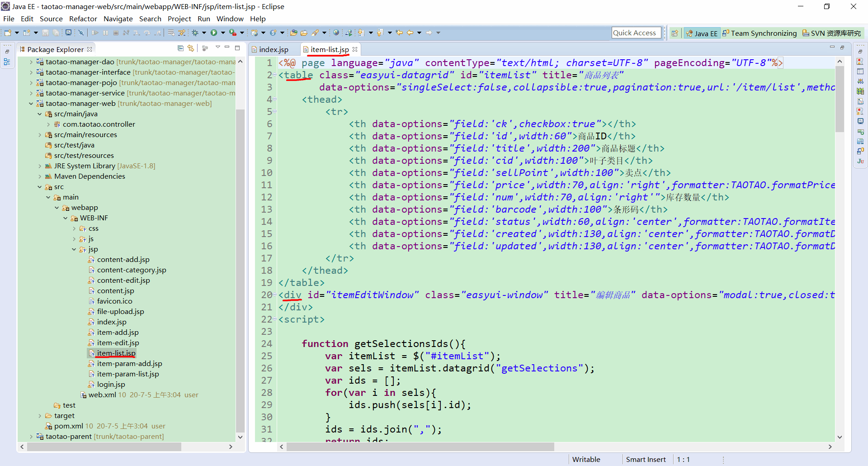Open the Debug button dropdown arrow
The height and width of the screenshot is (466, 868).
tap(204, 33)
